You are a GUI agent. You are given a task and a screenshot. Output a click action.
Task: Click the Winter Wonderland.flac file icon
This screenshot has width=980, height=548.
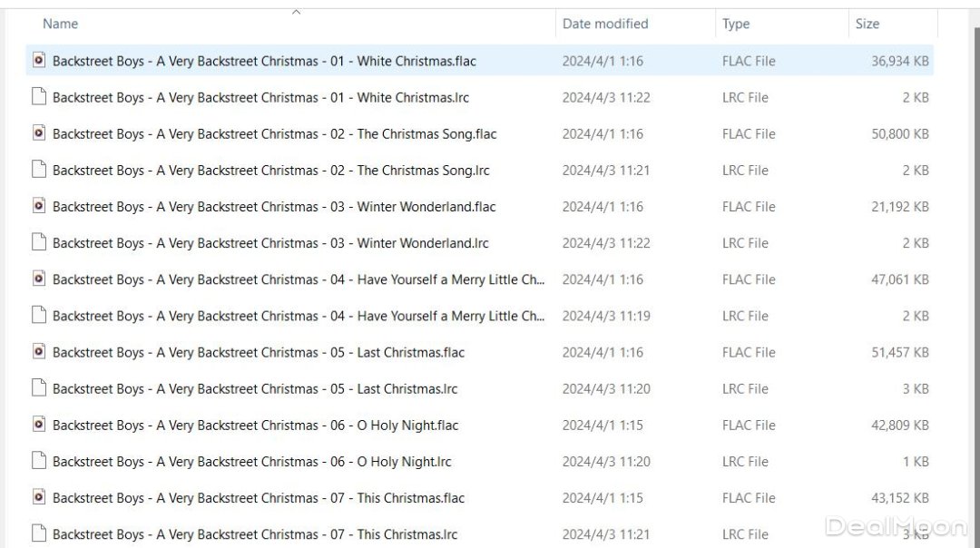pyautogui.click(x=39, y=206)
